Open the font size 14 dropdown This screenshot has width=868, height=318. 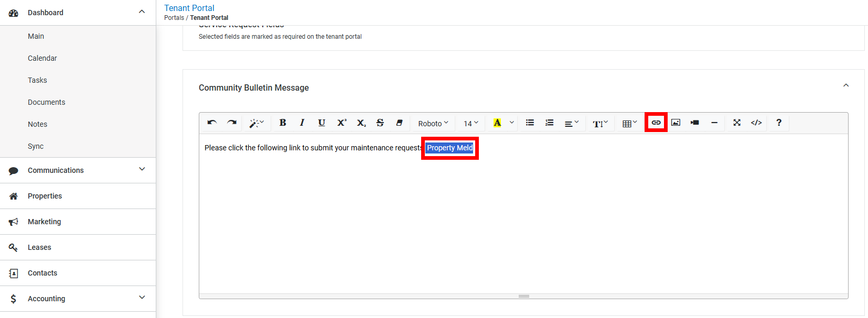coord(470,123)
